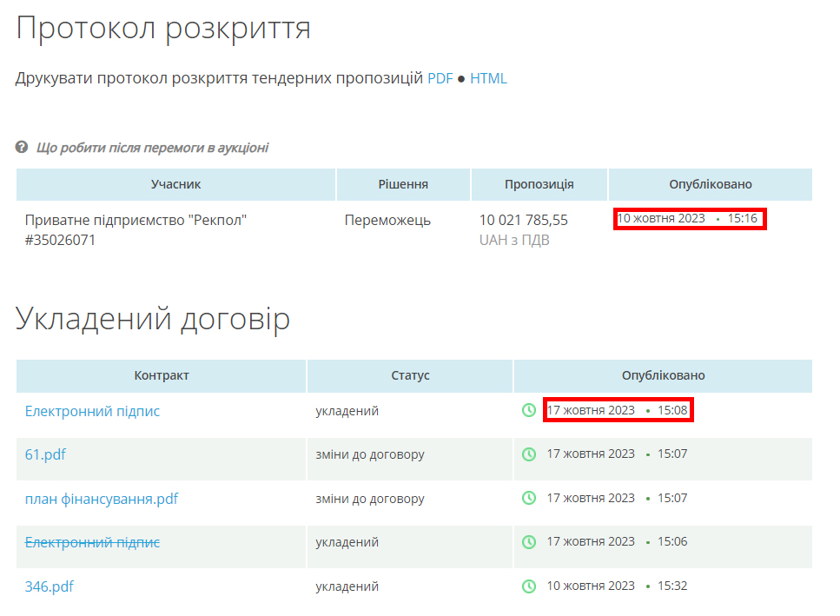Screen dimensions: 840x616
Task: Click clock icon beside 17 жовтня 15:08
Action: [529, 410]
